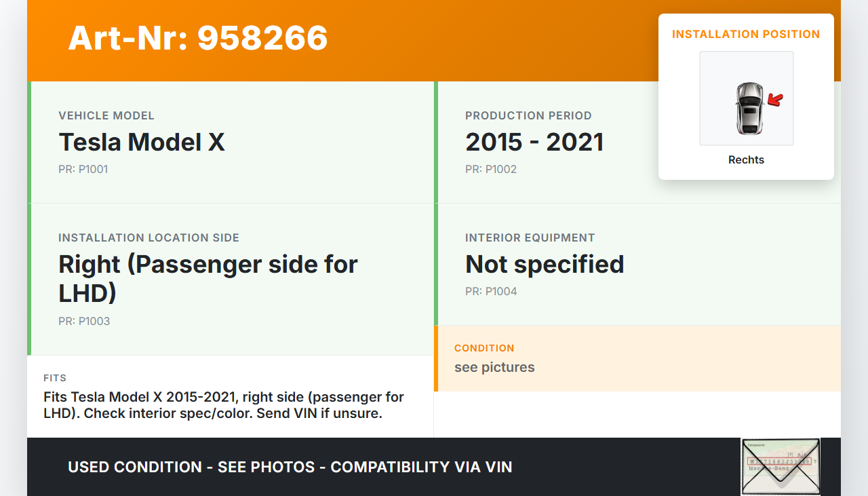
Task: Click the VEHICLE MODEL label
Action: [x=106, y=115]
